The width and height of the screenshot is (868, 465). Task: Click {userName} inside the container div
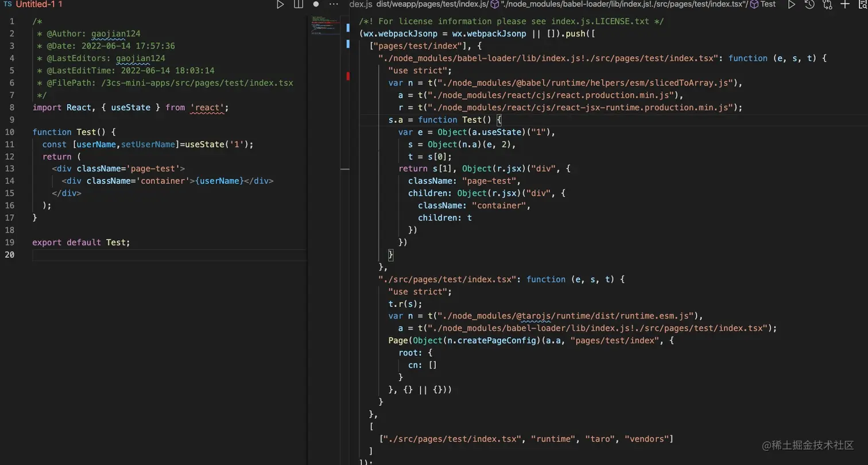tap(220, 181)
